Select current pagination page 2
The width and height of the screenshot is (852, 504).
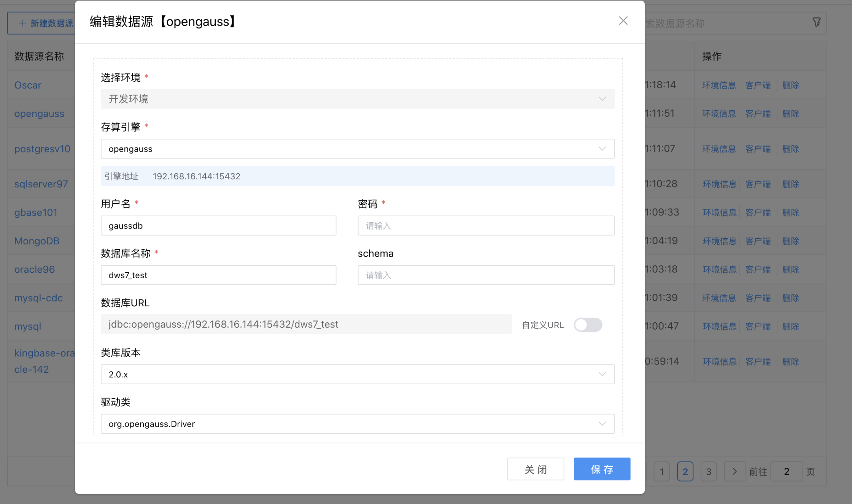tap(685, 471)
